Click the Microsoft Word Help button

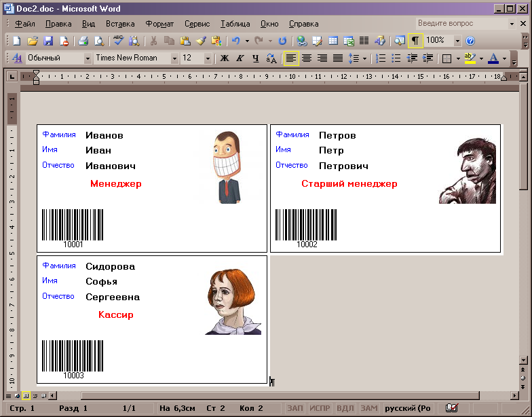470,41
